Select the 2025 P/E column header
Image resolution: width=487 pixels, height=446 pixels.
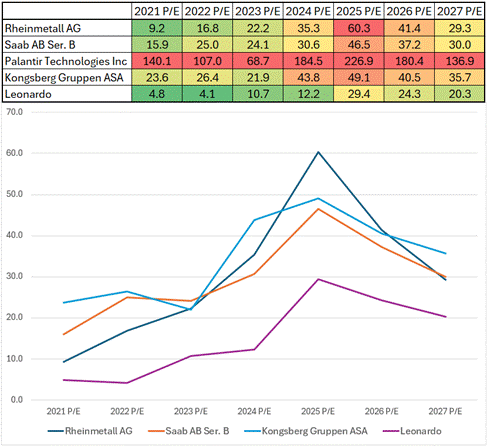tap(358, 11)
